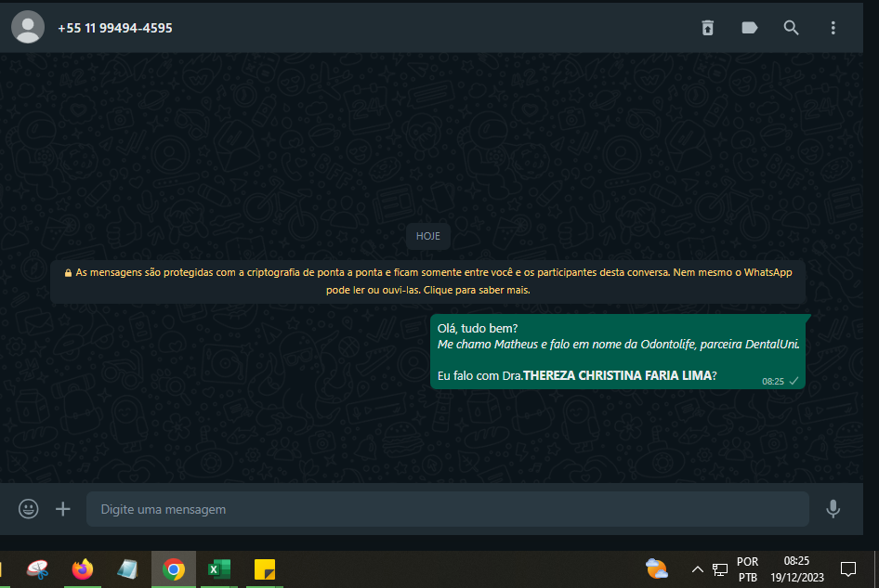
Task: Change the POR PTB keyboard language
Action: (x=747, y=568)
